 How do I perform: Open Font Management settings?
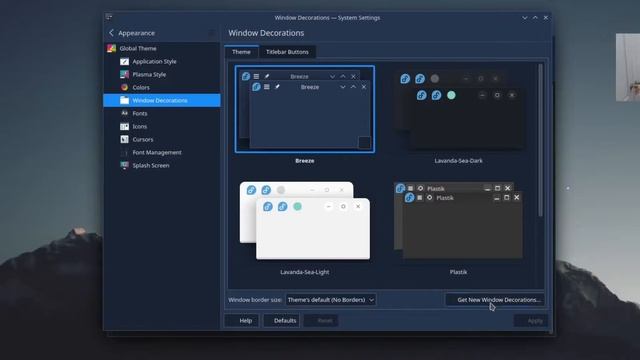[x=162, y=152]
